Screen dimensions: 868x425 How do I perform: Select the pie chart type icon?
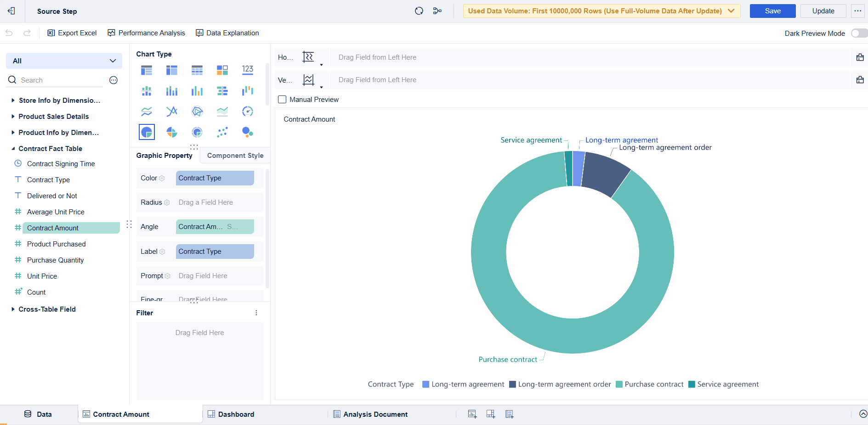point(147,132)
